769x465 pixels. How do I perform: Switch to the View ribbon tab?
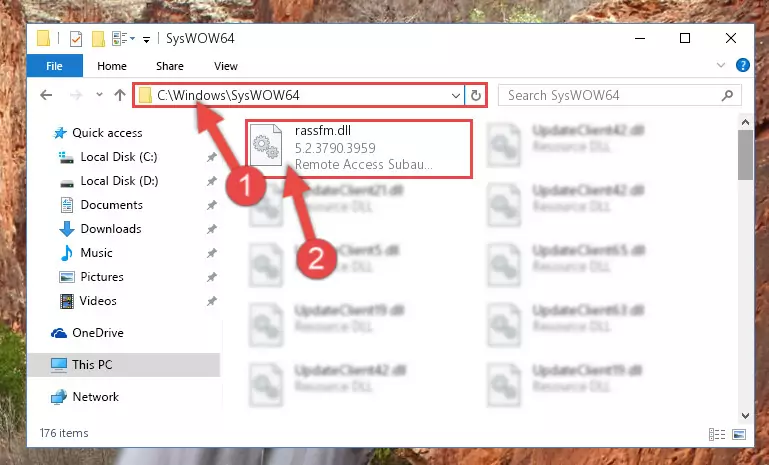pyautogui.click(x=226, y=66)
